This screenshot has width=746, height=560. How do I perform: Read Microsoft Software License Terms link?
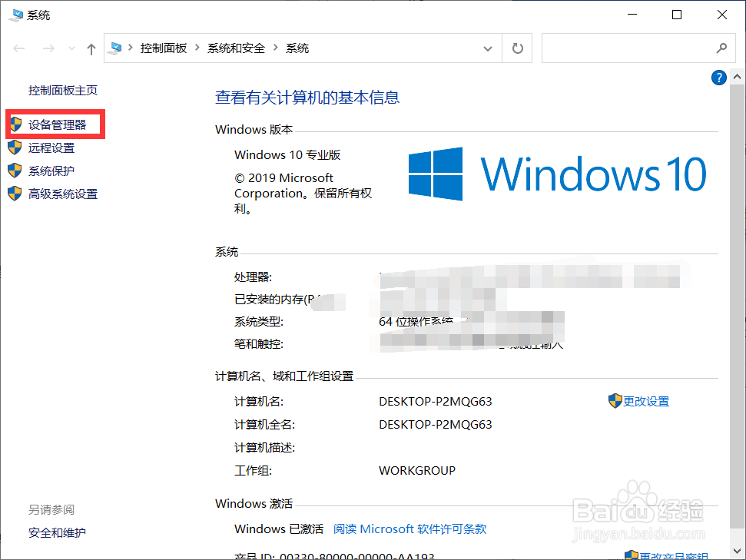[x=409, y=529]
